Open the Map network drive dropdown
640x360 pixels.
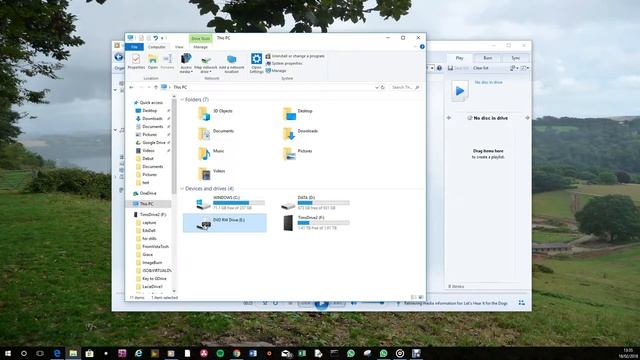point(206,63)
